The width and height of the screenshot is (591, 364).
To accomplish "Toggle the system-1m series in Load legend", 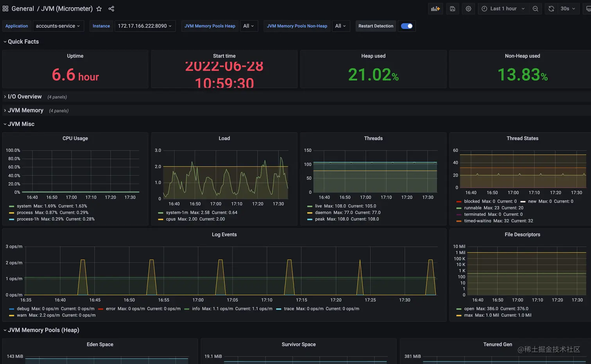I will tap(177, 212).
